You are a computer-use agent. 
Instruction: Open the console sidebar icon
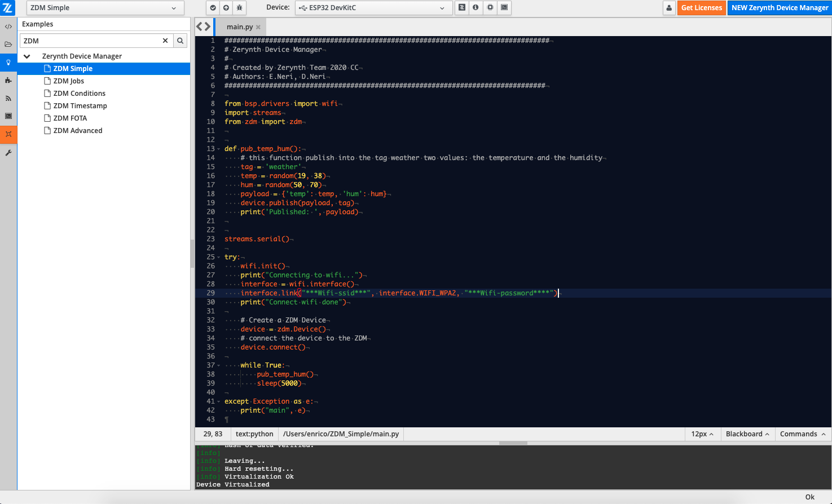coord(8,116)
